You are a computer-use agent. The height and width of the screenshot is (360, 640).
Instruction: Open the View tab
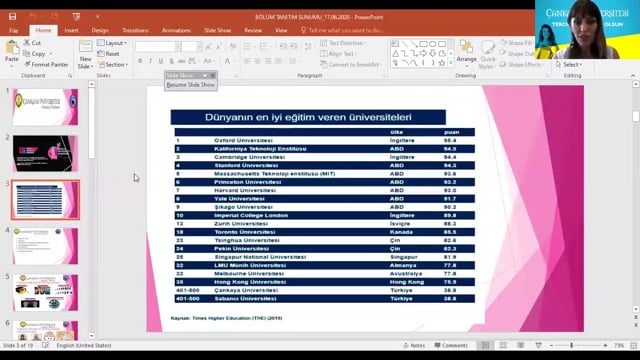pos(281,31)
